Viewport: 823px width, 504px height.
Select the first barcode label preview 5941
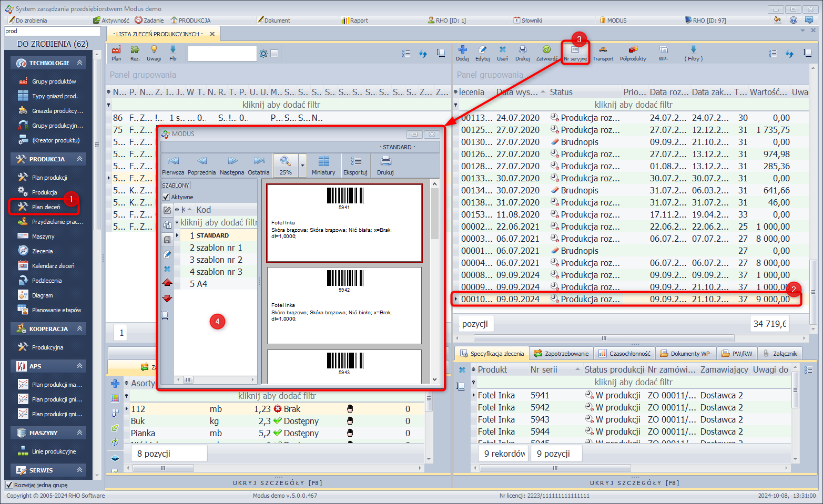344,223
